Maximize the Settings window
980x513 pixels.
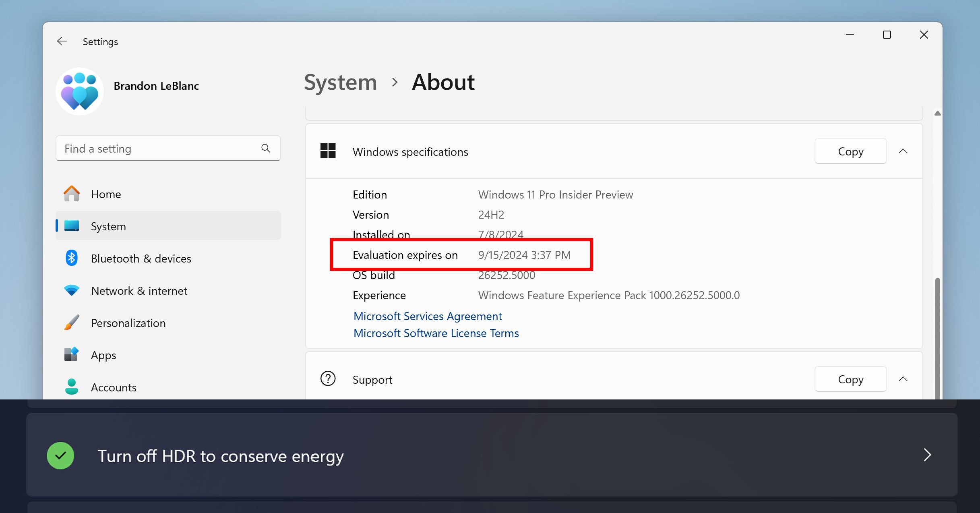click(887, 35)
